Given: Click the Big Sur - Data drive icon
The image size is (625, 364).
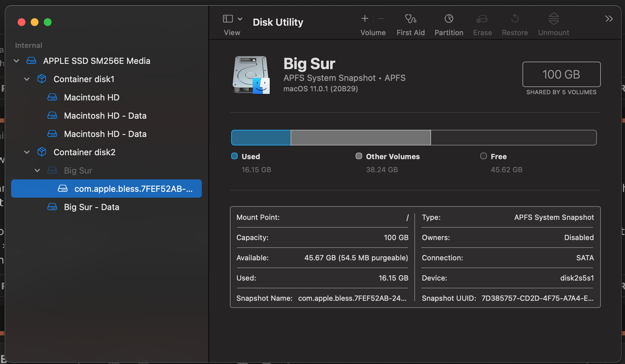Looking at the screenshot, I should (52, 207).
